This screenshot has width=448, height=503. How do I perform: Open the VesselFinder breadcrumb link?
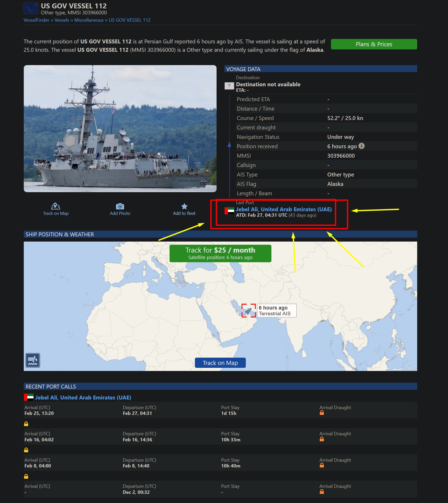coord(36,20)
